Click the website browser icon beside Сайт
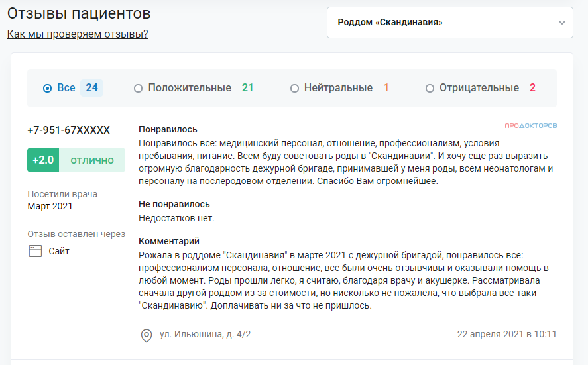 click(x=35, y=251)
